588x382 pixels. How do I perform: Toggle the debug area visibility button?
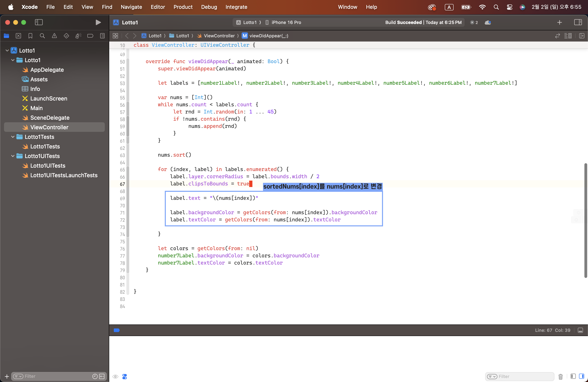tap(580, 330)
